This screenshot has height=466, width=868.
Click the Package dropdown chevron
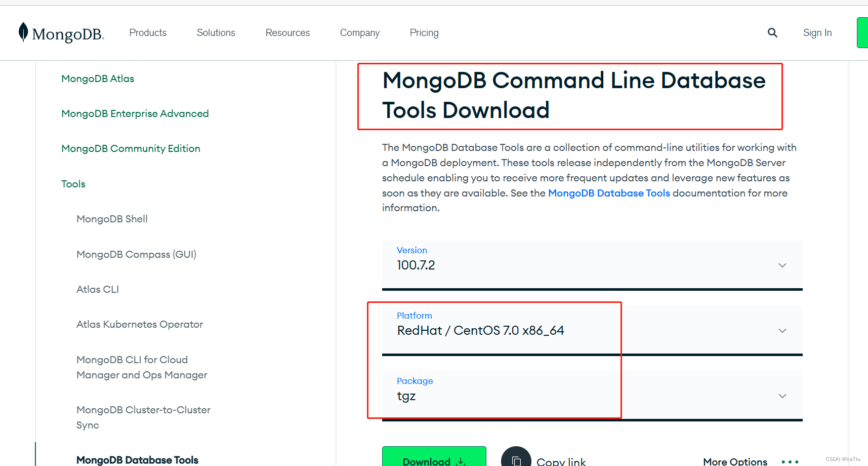click(x=782, y=396)
